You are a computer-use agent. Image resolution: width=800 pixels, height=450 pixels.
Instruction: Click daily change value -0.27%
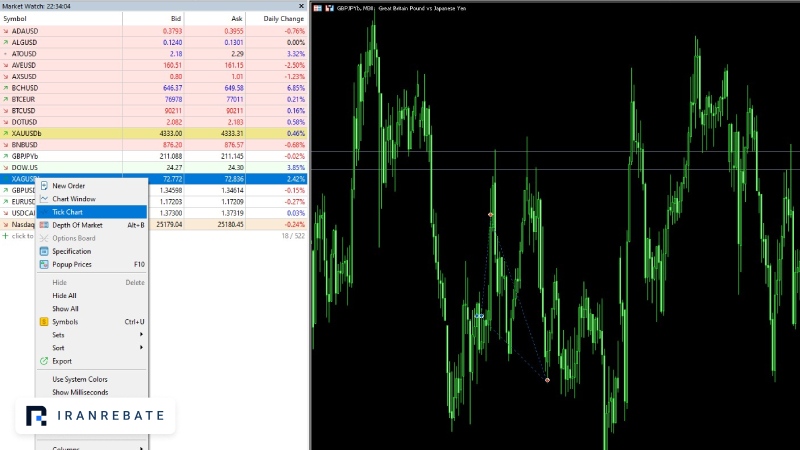tap(295, 202)
